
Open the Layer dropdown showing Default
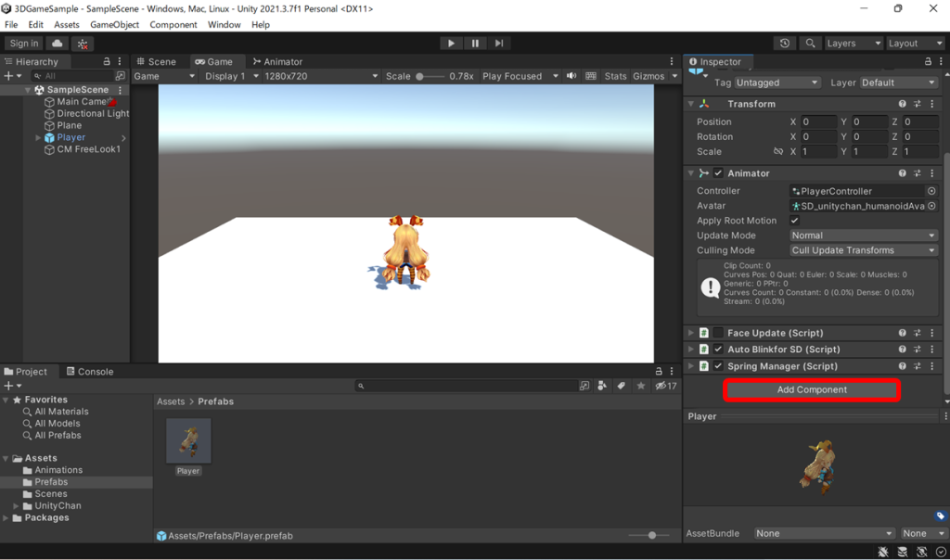[883, 82]
